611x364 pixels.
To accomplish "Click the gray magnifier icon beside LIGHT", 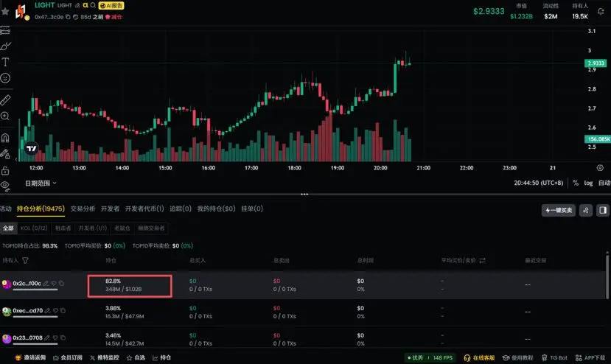I will pos(93,5).
